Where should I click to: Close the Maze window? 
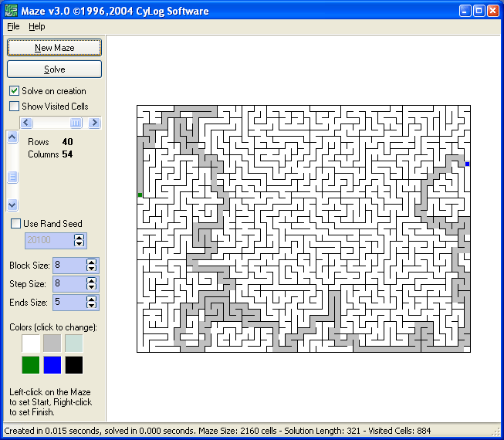click(x=493, y=11)
